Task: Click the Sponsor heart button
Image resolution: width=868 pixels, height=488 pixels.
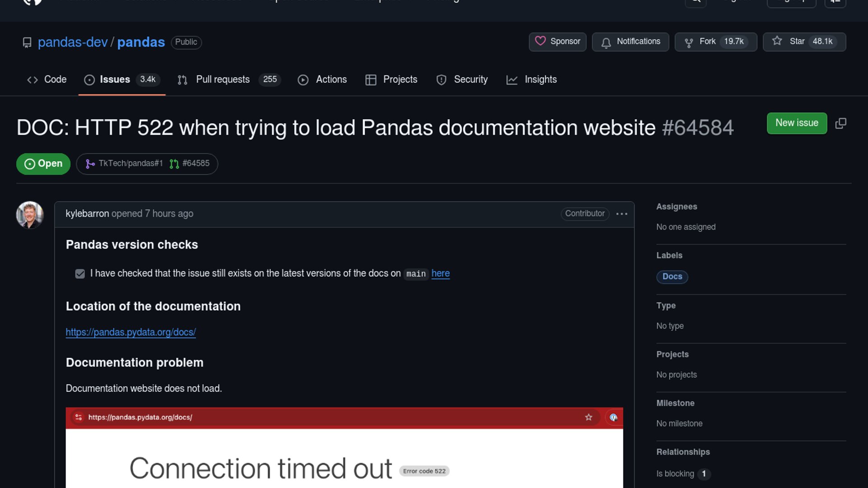Action: [x=557, y=42]
